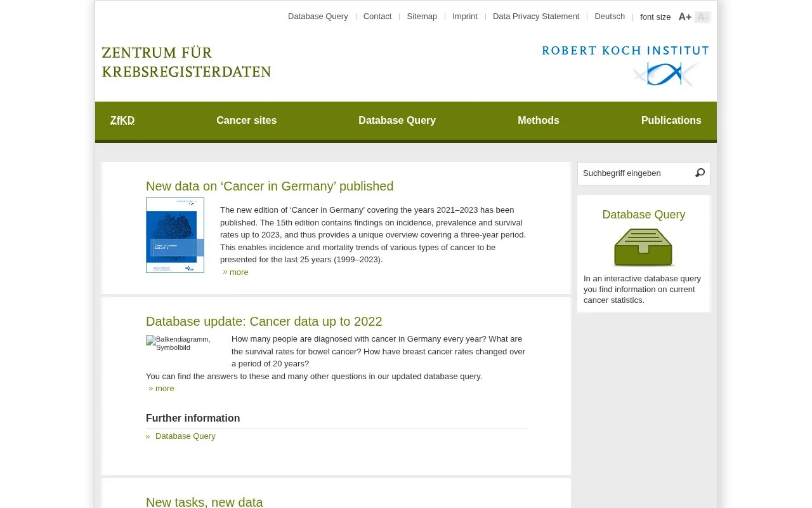Open the Methods menu
The height and width of the screenshot is (508, 812).
[539, 121]
